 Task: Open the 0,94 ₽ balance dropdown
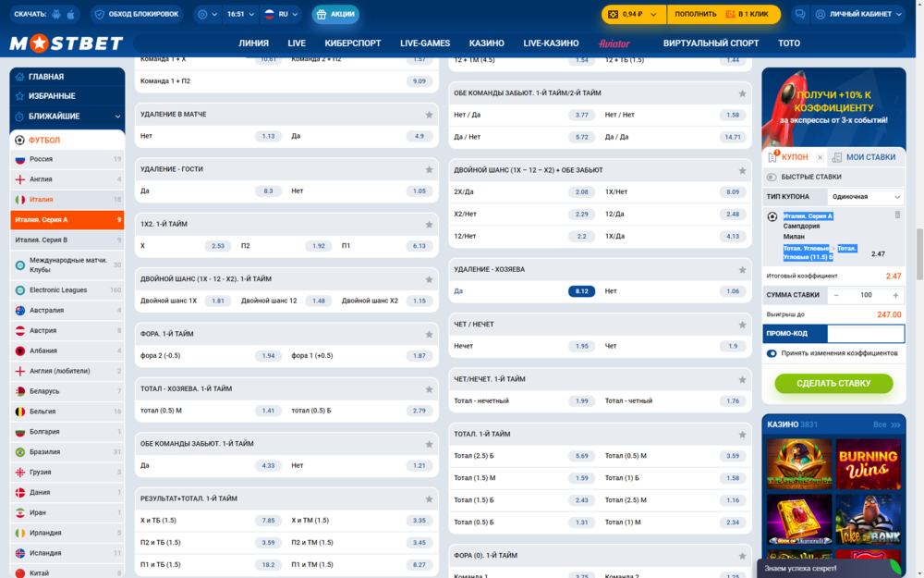(x=634, y=14)
